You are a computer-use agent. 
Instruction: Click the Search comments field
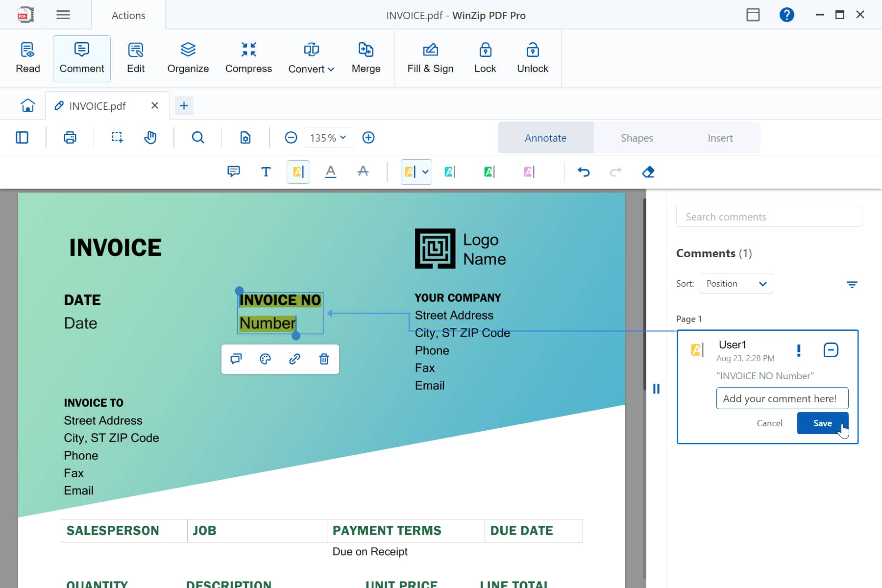click(769, 217)
